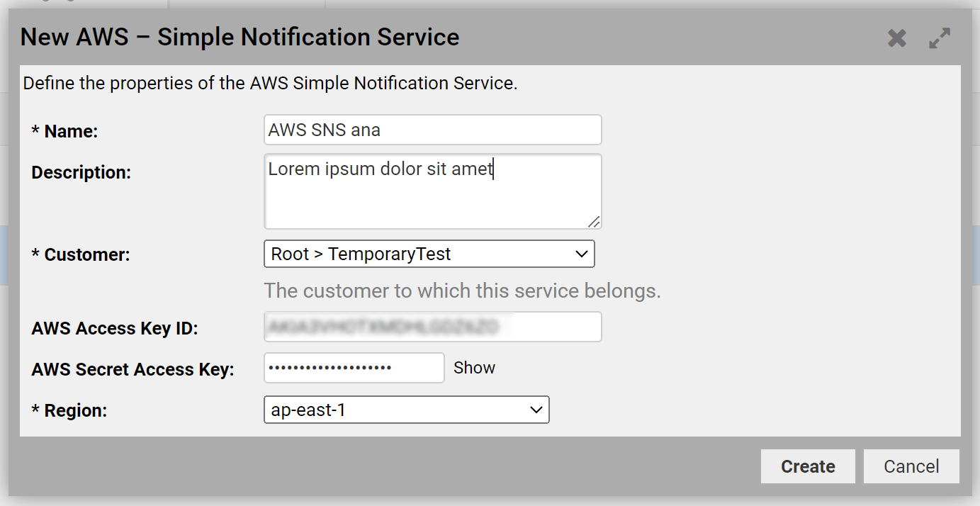Click the required Name field label
This screenshot has width=980, height=506.
pos(65,130)
